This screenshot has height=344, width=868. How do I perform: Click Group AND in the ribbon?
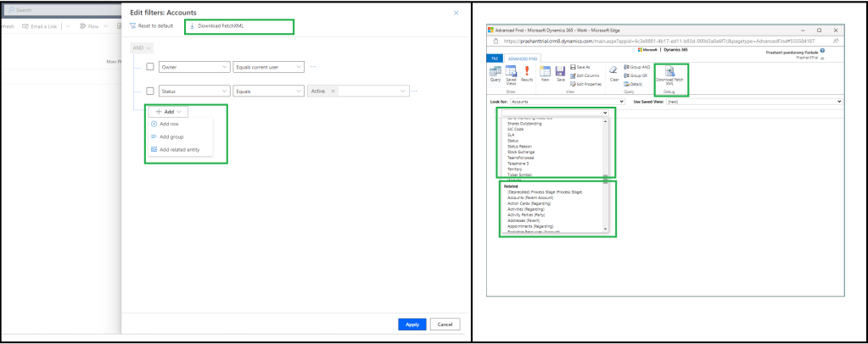(637, 67)
